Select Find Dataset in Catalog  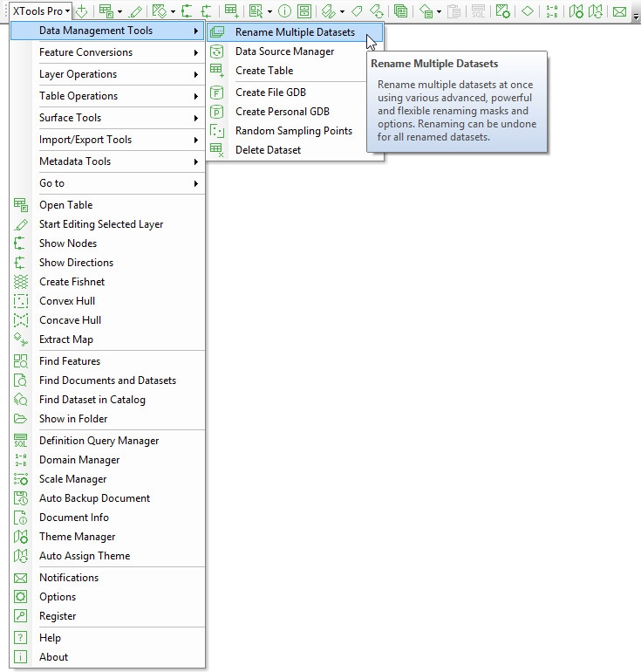(108, 400)
